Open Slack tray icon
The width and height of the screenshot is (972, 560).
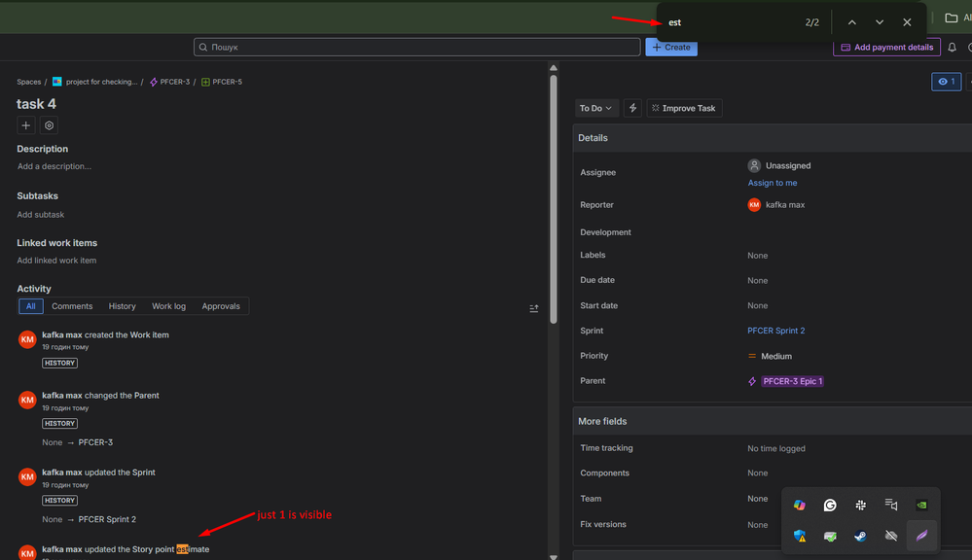[860, 506]
